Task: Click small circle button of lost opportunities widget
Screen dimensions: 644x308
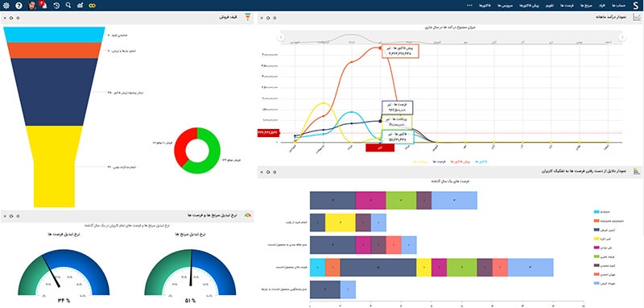Action: click(275, 172)
